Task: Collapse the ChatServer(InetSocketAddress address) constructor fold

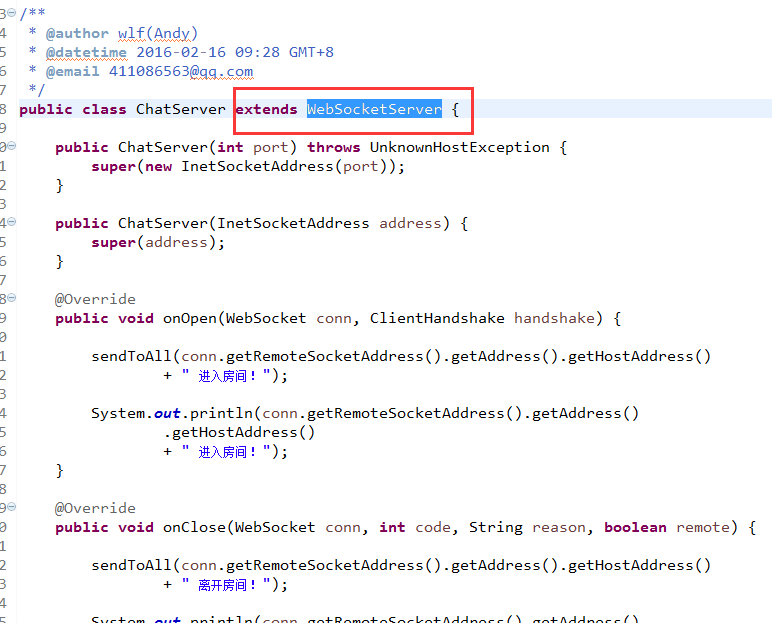Action: point(11,222)
